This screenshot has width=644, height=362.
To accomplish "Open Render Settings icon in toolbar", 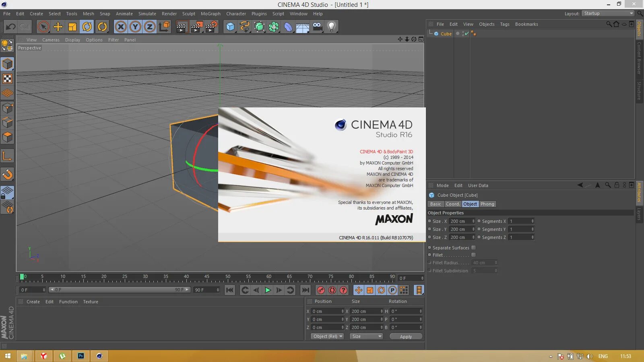I will pos(211,27).
